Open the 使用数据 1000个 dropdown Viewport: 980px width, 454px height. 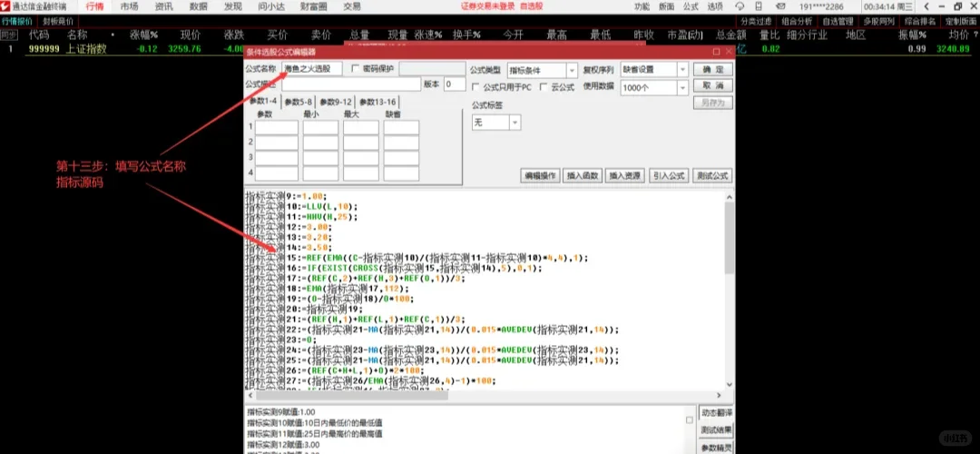pos(682,88)
